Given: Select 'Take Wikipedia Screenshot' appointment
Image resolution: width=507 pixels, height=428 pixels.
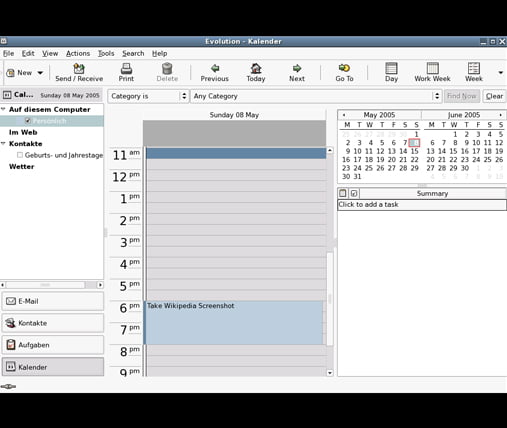Looking at the screenshot, I should (x=234, y=323).
